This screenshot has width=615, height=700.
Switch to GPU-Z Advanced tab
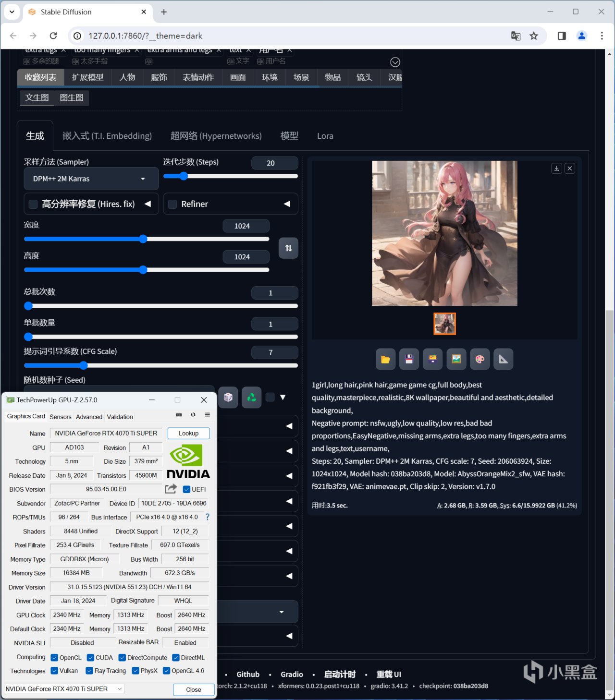coord(89,417)
